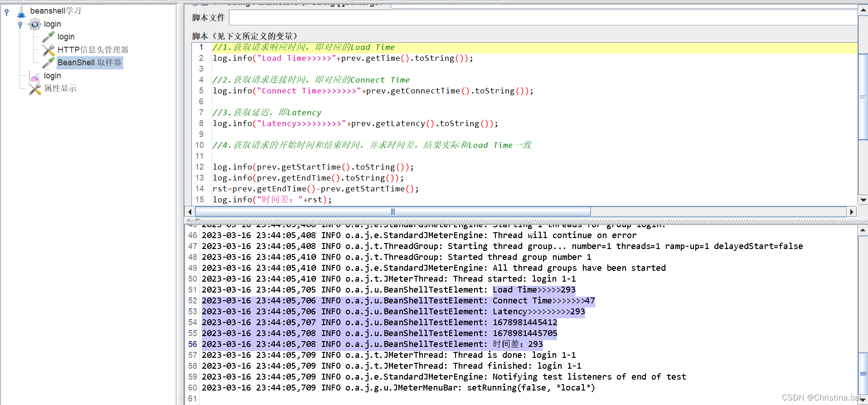868x405 pixels.
Task: Collapse the login thread group node handle
Action: 20,24
